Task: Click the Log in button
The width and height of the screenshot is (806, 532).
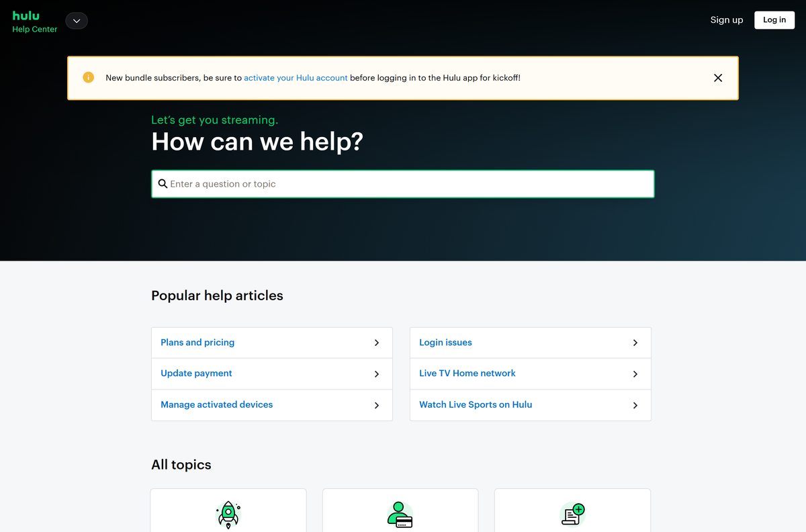Action: coord(774,20)
